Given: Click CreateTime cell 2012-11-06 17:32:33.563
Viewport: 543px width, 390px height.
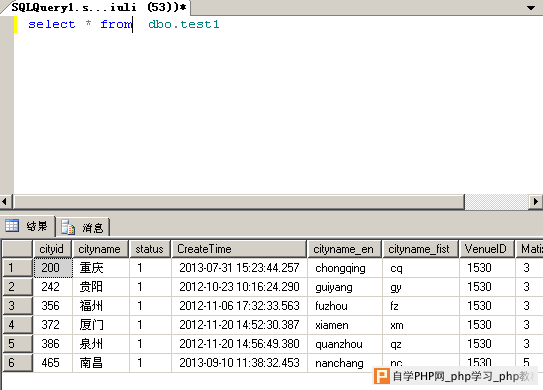Looking at the screenshot, I should click(x=239, y=306).
